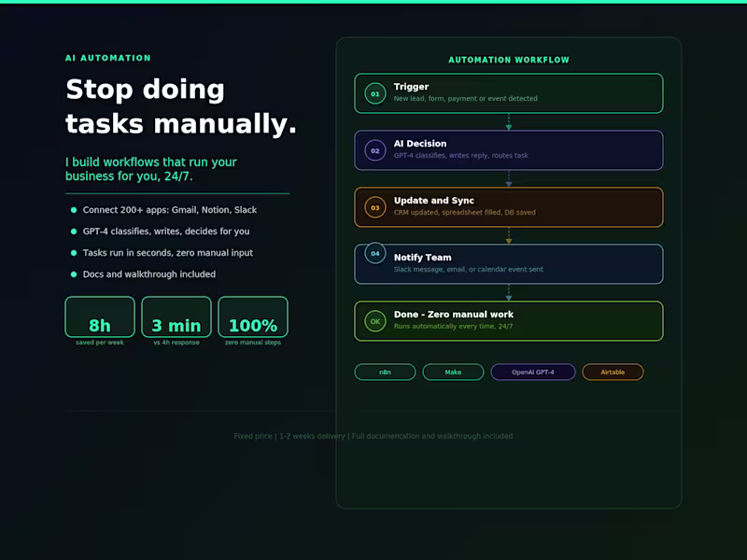Click the 03 Update and Sync badge

[373, 207]
